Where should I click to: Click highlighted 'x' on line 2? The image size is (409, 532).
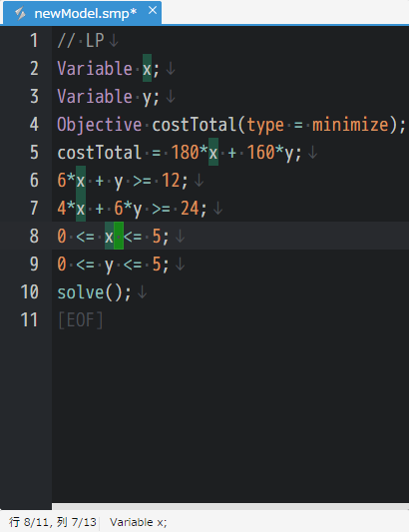coord(147,69)
